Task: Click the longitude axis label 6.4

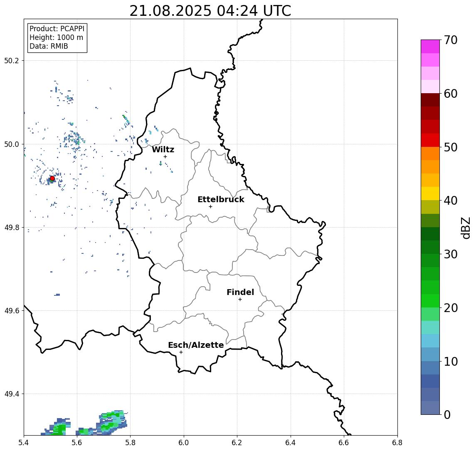Action: coord(291,443)
